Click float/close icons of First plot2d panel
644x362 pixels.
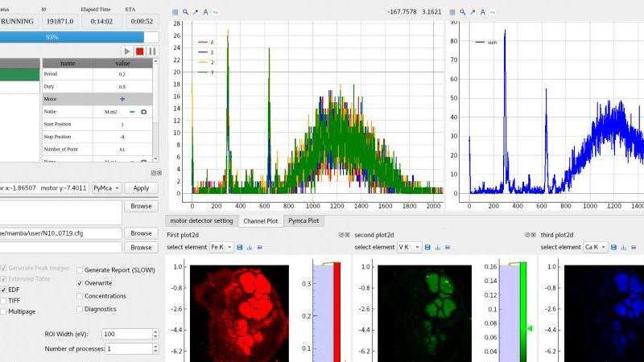coord(345,235)
